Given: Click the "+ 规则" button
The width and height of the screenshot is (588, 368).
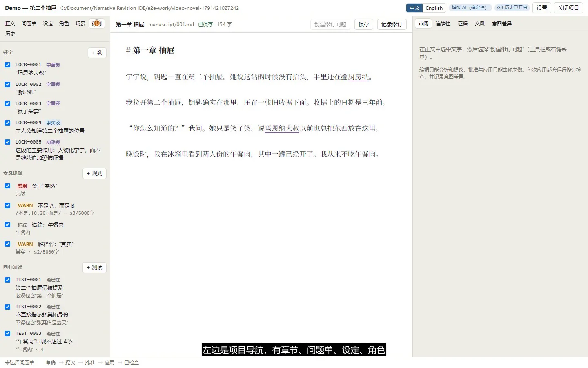Looking at the screenshot, I should pyautogui.click(x=94, y=173).
